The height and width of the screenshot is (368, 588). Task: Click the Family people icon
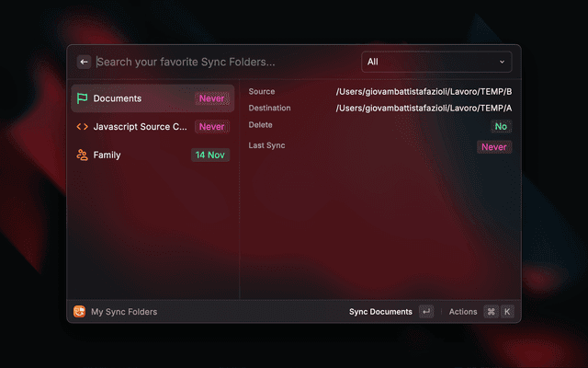[x=82, y=155]
